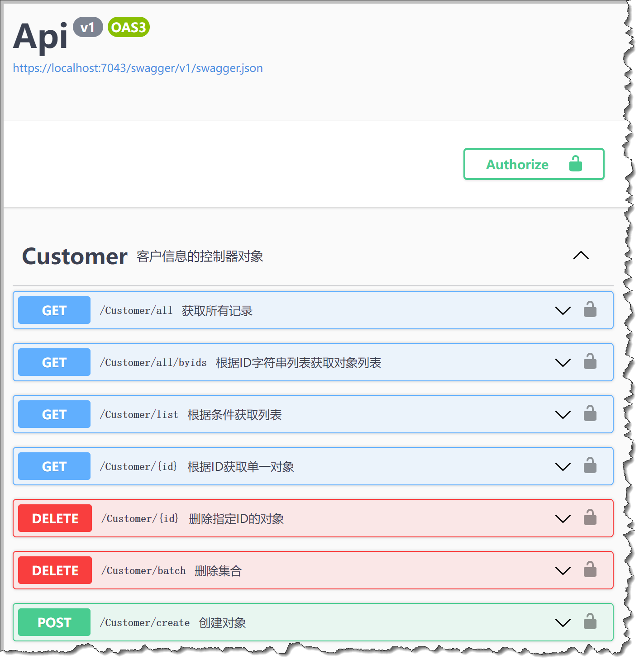The width and height of the screenshot is (644, 664).
Task: Click the green Authorize button
Action: tap(534, 164)
